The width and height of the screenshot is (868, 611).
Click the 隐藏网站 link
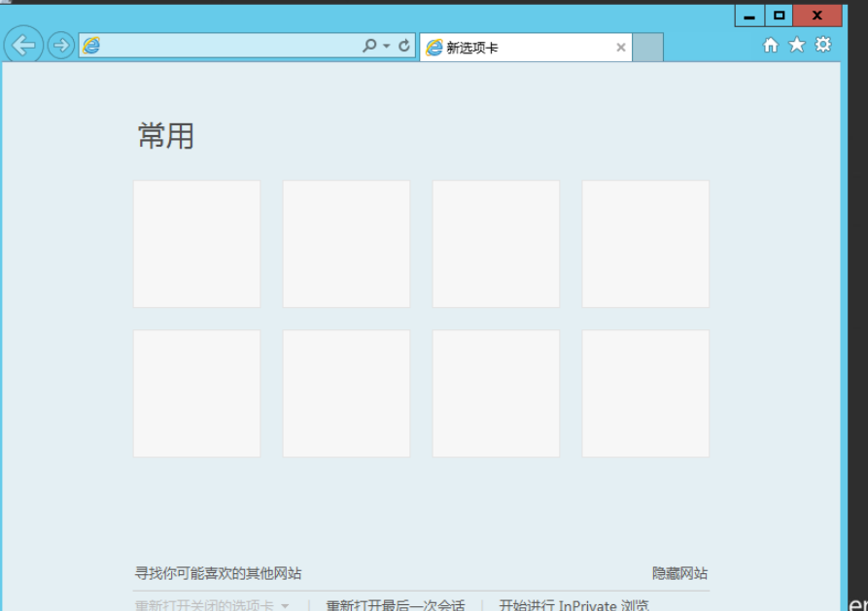point(679,573)
